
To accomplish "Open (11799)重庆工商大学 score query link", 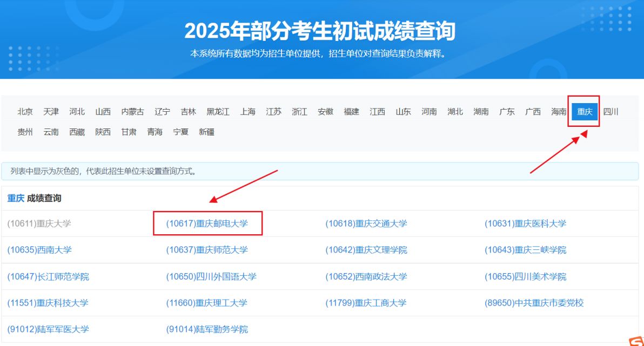I will [x=366, y=303].
